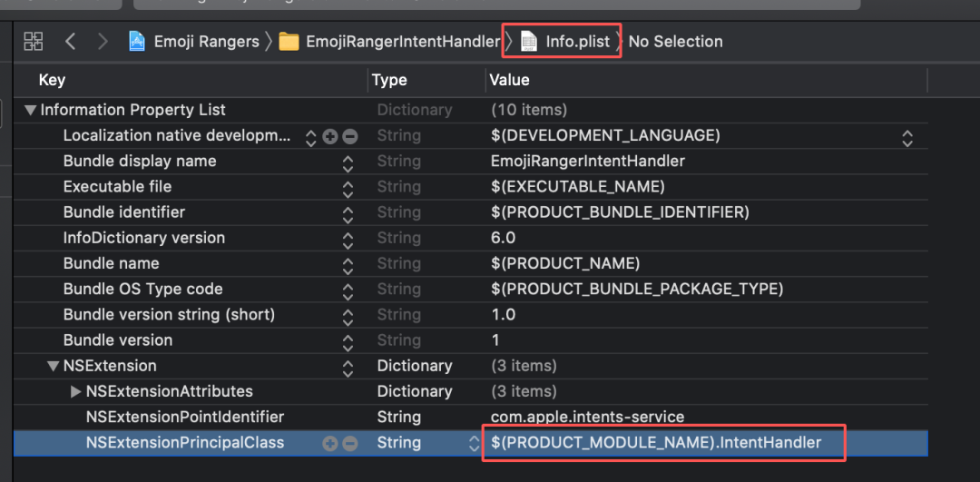Collapse the NSExtension dictionary
980x482 pixels.
click(54, 367)
